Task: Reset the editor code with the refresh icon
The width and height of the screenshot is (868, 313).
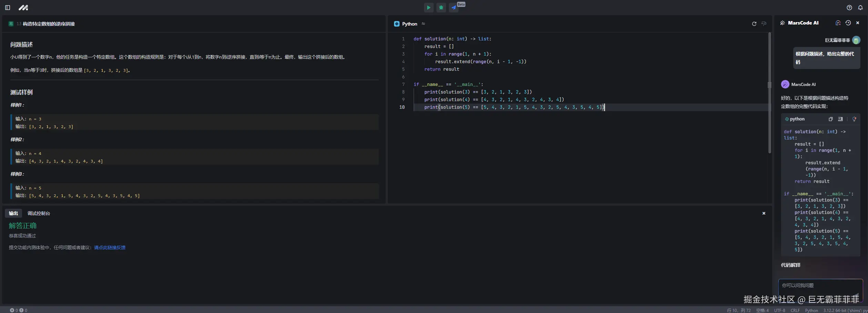Action: (x=754, y=24)
